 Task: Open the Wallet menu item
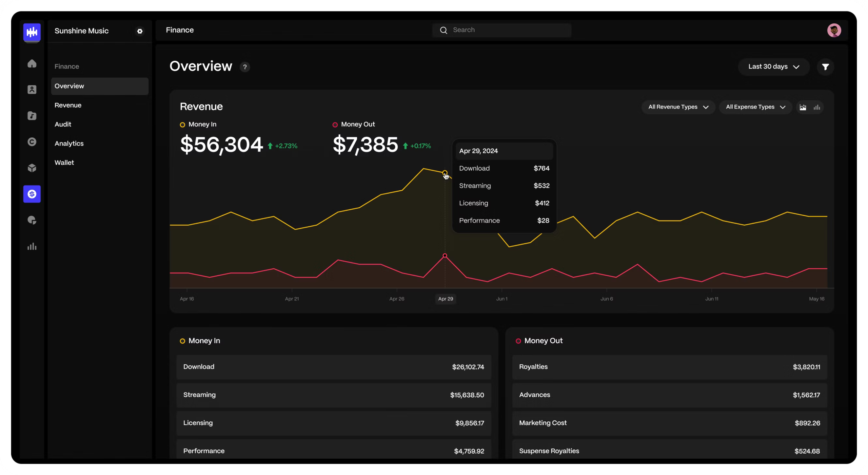64,163
